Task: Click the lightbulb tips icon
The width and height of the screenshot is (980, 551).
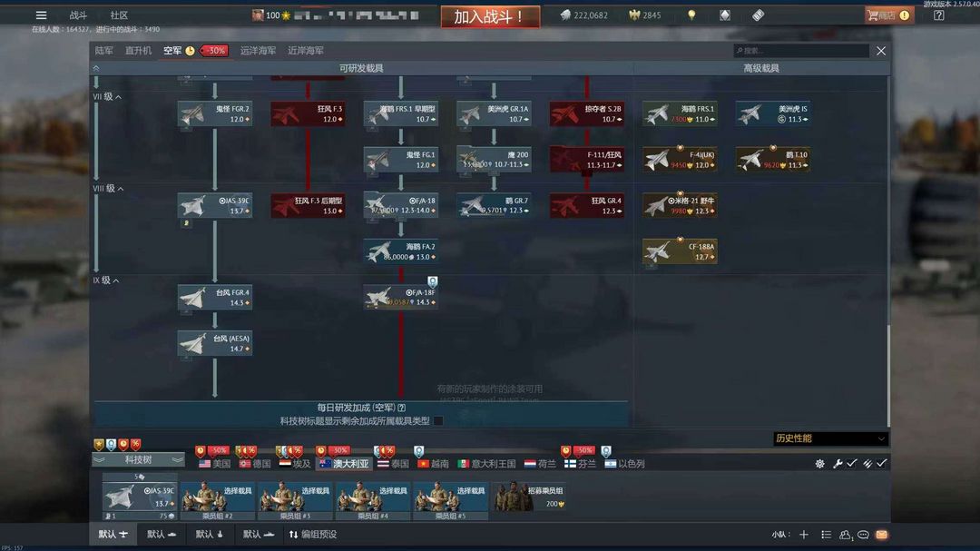Action: [691, 15]
